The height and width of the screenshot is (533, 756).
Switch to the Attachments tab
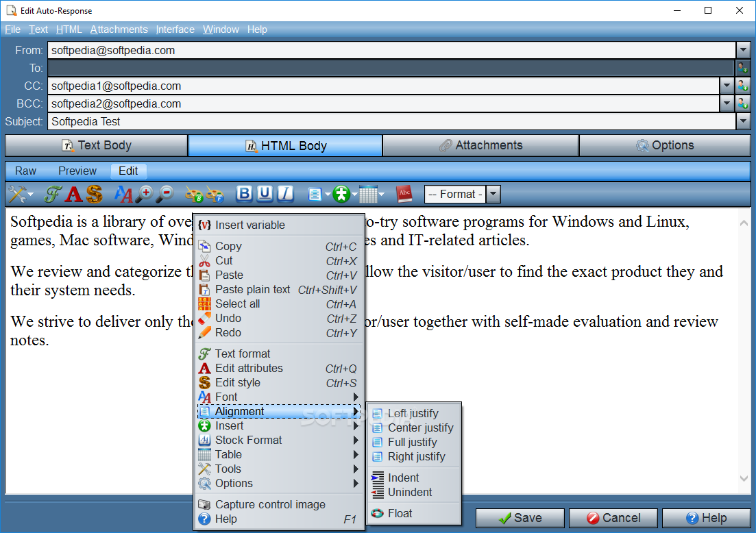(x=480, y=145)
